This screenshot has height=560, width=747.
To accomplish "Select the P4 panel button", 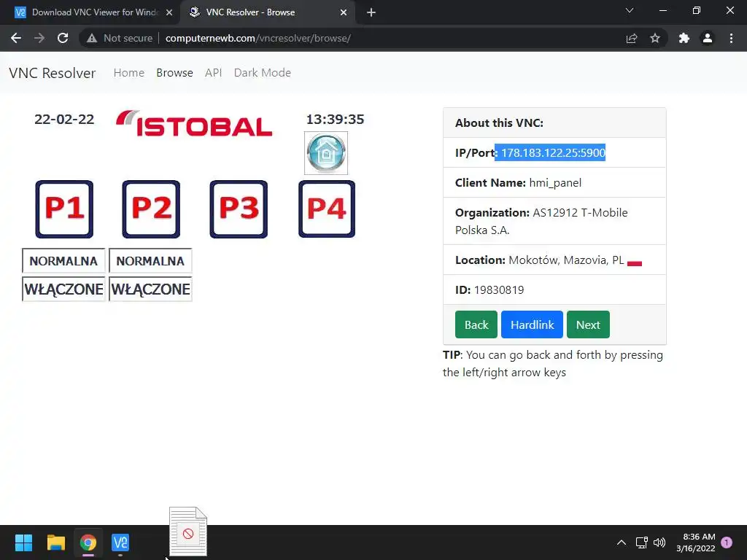I will click(327, 209).
